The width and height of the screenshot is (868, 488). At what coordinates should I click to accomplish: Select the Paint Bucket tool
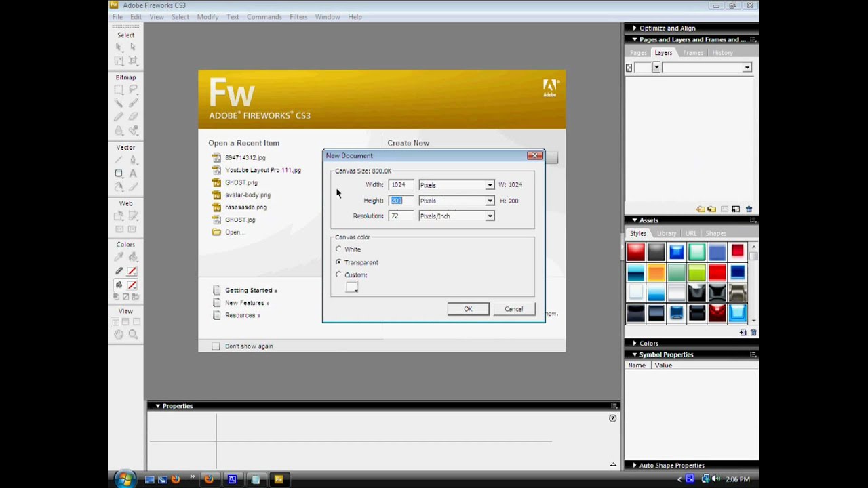point(133,257)
